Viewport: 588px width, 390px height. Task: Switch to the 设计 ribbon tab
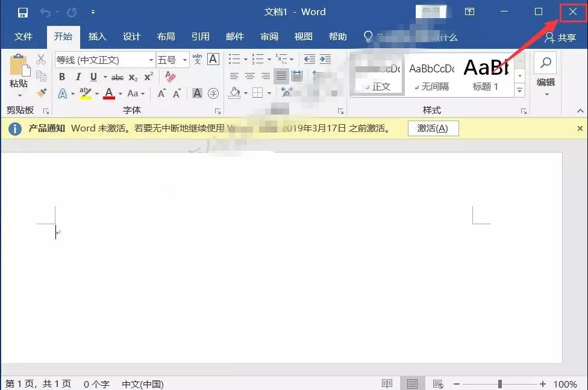click(x=131, y=37)
